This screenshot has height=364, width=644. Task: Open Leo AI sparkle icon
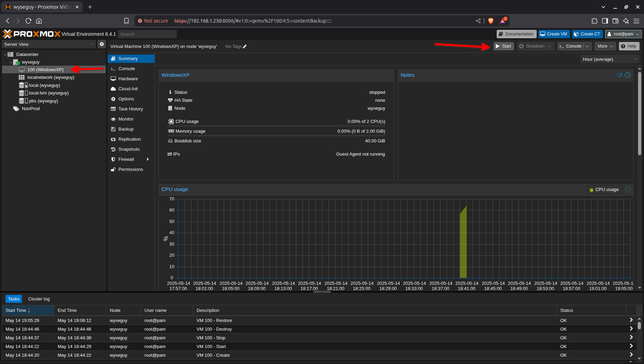pos(626,21)
